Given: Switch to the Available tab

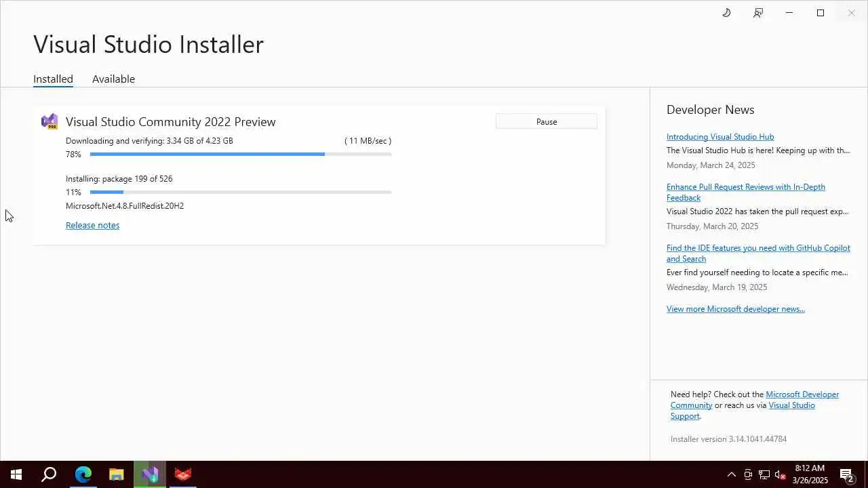Looking at the screenshot, I should click(x=113, y=79).
